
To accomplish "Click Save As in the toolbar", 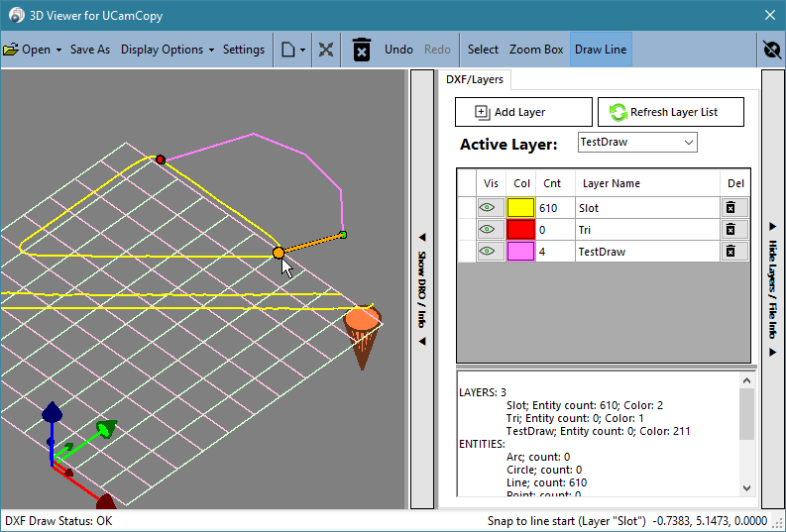I will click(x=90, y=50).
